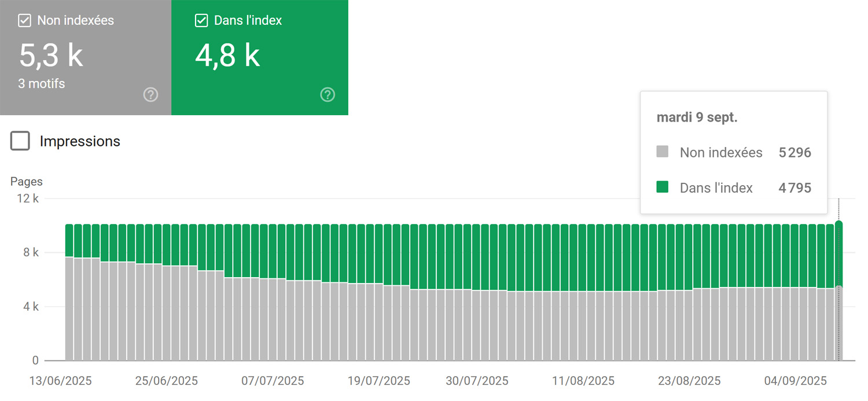Select the first gray bar above 13/06/2025
Image resolution: width=868 pixels, height=401 pixels.
(69, 310)
